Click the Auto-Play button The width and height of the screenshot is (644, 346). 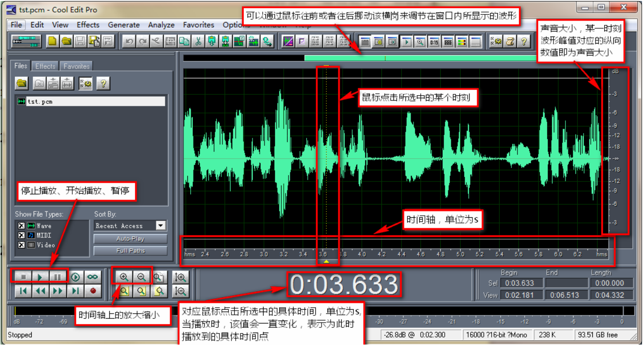point(129,240)
